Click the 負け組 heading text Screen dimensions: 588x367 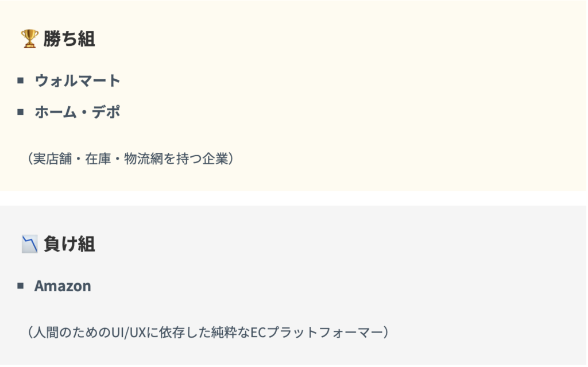tap(69, 244)
